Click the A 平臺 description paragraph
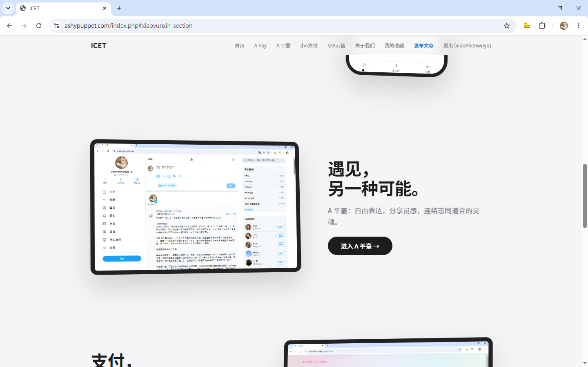The height and width of the screenshot is (367, 588). pyautogui.click(x=403, y=216)
